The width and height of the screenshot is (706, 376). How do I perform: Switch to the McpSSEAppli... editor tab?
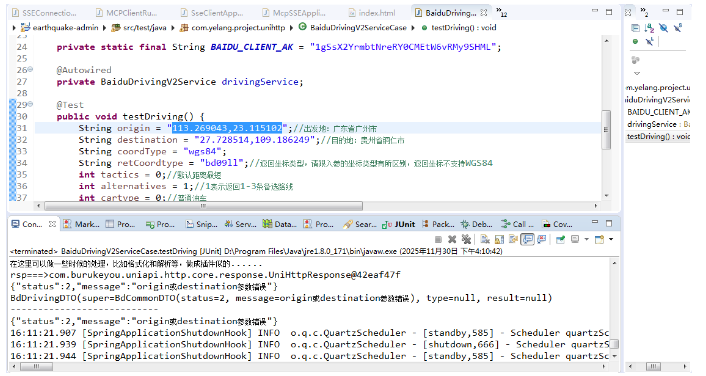coord(294,13)
